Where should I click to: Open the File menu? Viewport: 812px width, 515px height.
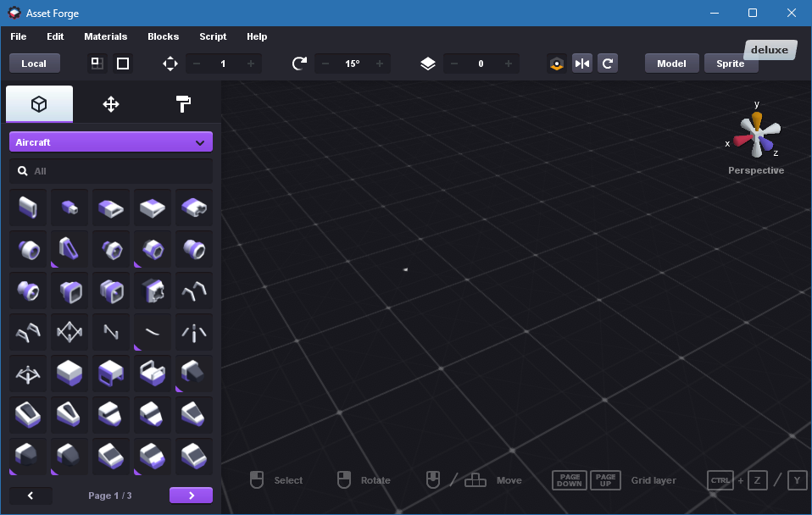[x=18, y=36]
